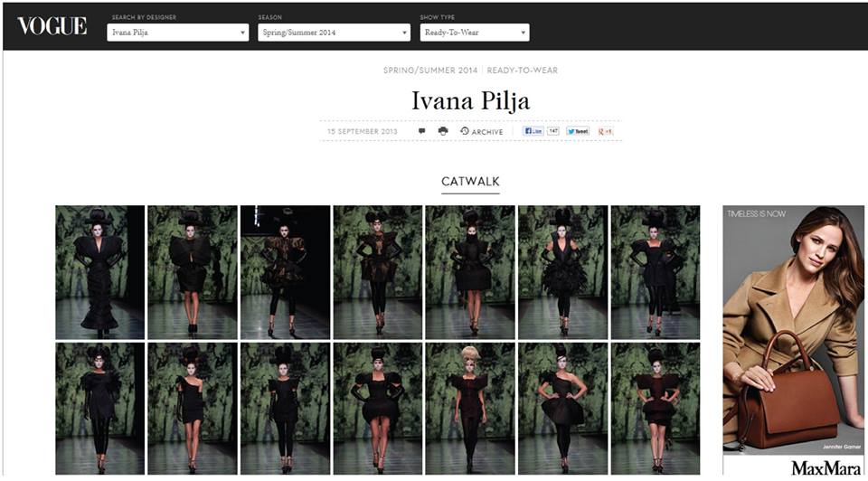Open the blonde-haired model catwalk thumbnail

[x=470, y=409]
